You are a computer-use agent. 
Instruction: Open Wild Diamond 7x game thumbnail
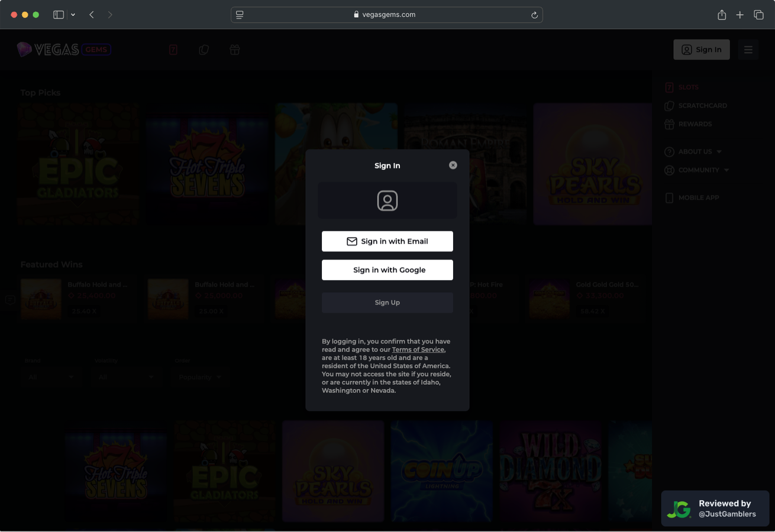[x=550, y=471]
